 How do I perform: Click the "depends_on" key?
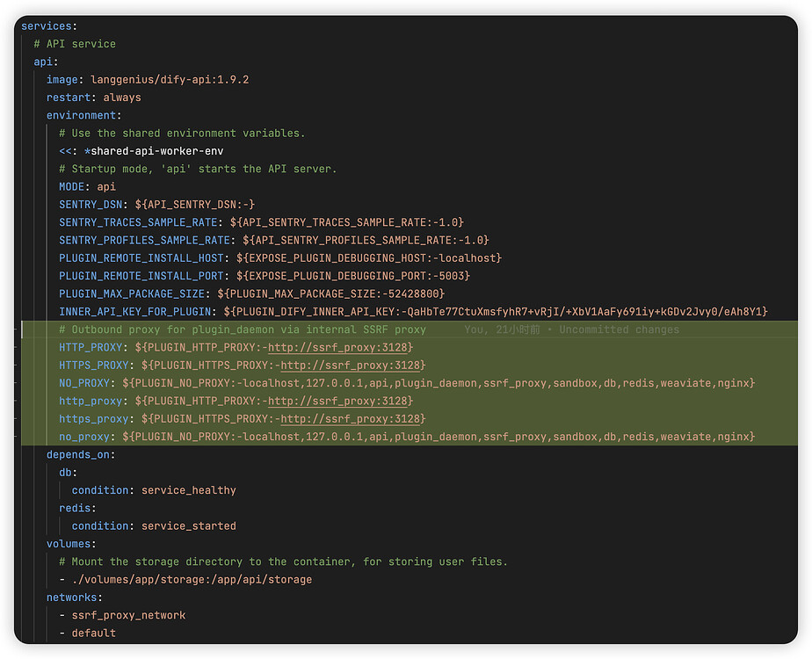click(77, 454)
